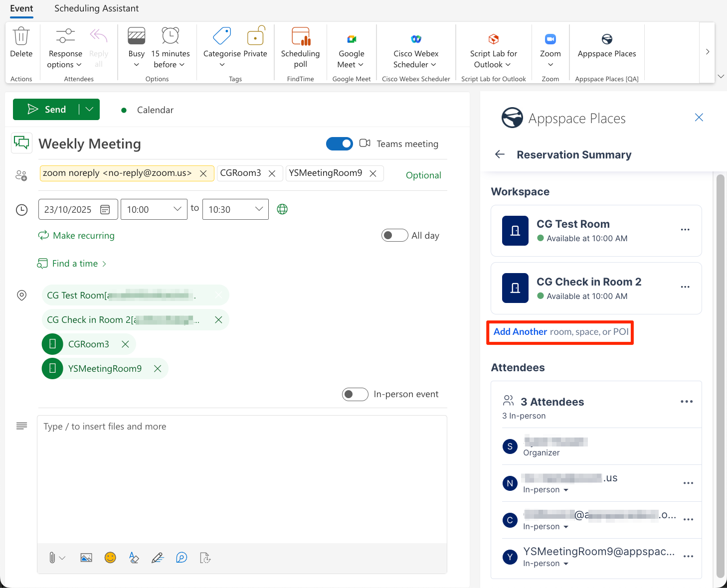Click the text formatting icon

[134, 558]
